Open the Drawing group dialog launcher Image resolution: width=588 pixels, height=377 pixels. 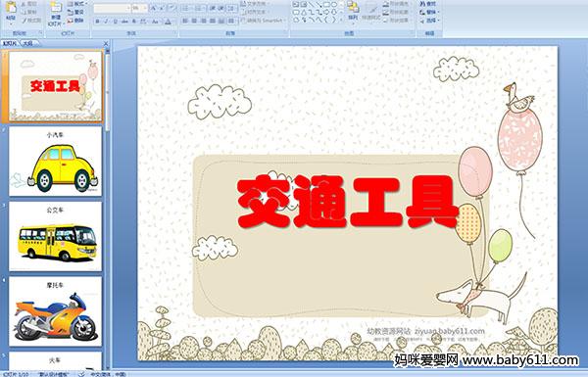[x=413, y=33]
